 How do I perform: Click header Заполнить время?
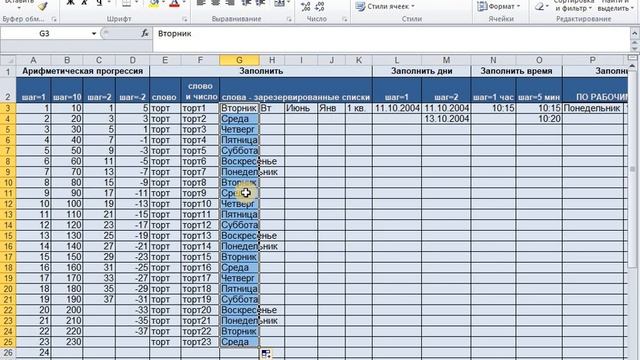pos(516,71)
